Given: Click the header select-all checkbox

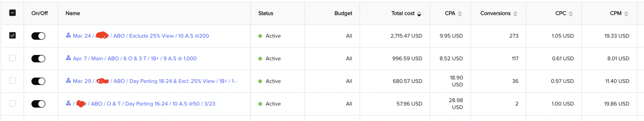Looking at the screenshot, I should pos(12,13).
